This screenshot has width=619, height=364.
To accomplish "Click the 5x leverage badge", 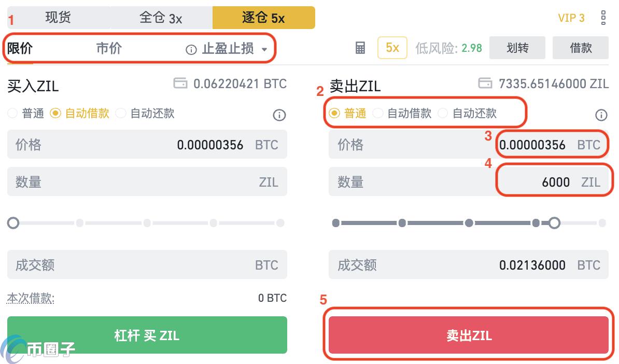I will pos(392,48).
